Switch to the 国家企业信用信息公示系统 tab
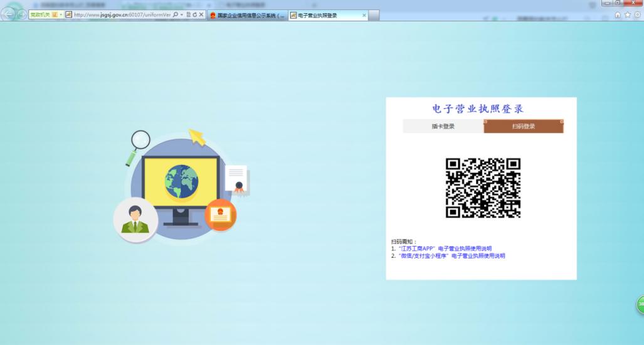Image resolution: width=644 pixels, height=345 pixels. [x=248, y=15]
